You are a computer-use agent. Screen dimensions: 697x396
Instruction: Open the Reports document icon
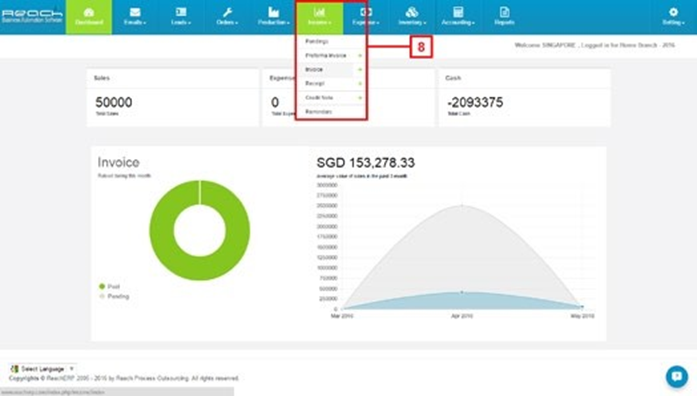[x=504, y=12]
